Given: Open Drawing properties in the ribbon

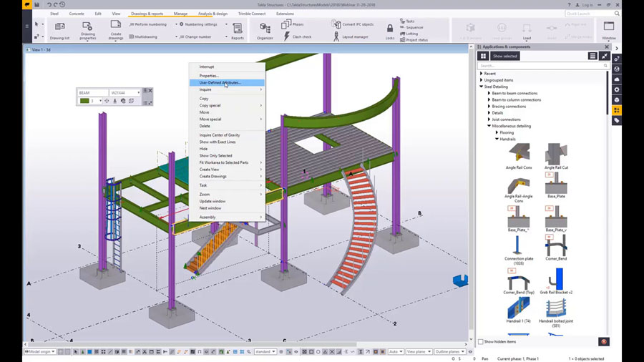Looking at the screenshot, I should coord(87,31).
